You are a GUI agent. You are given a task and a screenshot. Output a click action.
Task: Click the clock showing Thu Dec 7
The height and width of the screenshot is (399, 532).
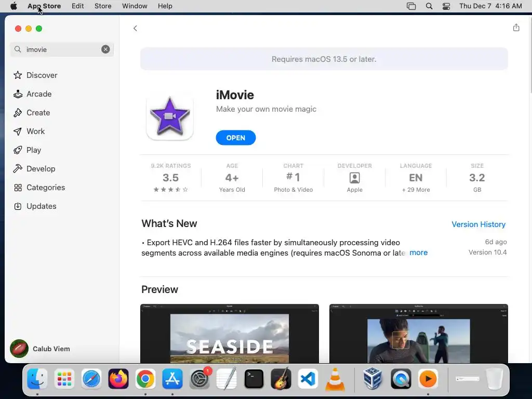pos(490,6)
